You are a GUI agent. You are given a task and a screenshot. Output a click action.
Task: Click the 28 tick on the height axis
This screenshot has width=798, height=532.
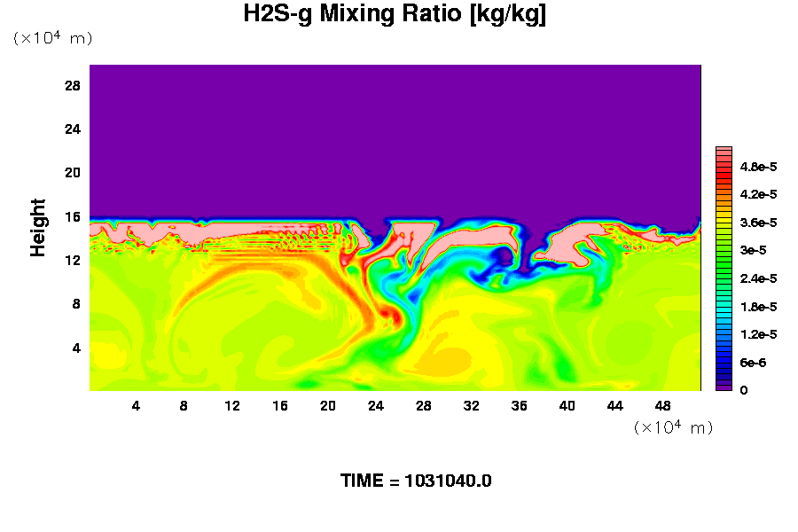73,86
